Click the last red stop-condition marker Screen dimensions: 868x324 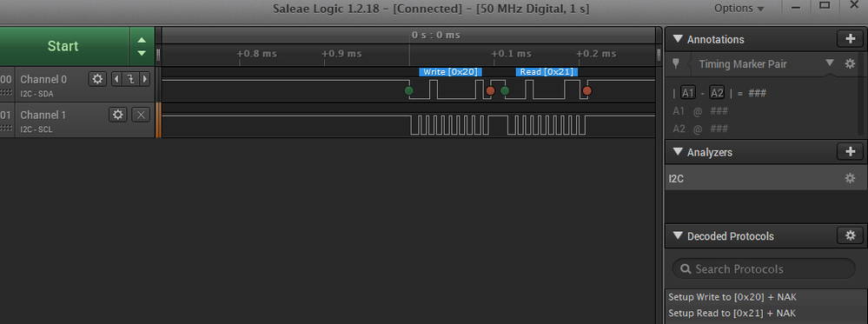(x=587, y=90)
